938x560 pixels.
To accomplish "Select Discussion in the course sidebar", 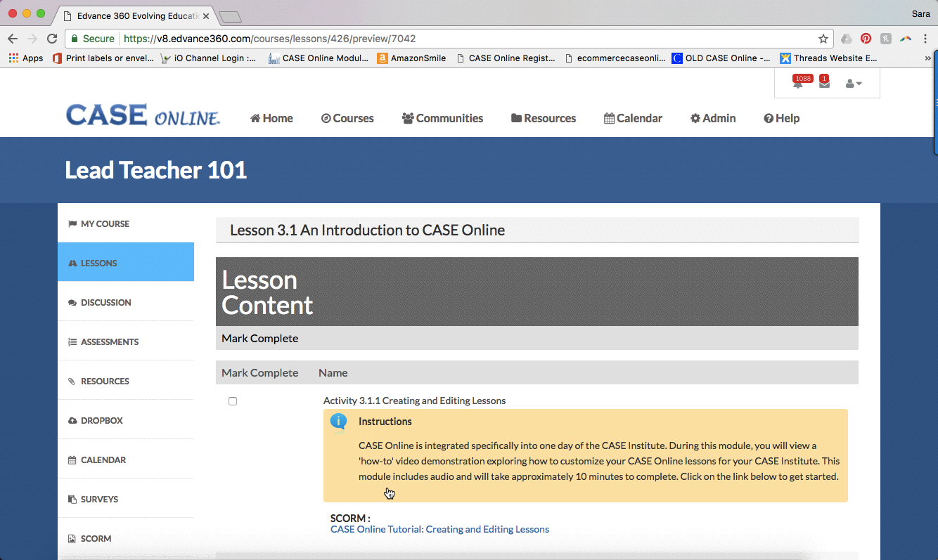I will [x=105, y=302].
